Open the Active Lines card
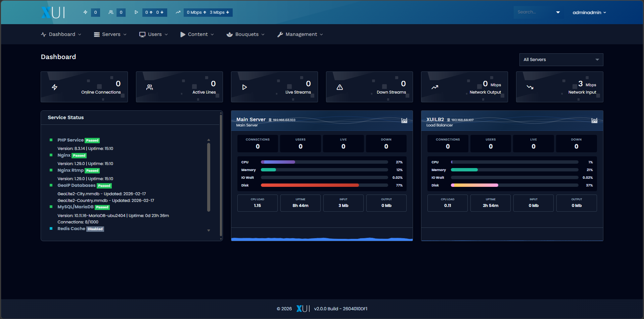This screenshot has width=644, height=319. [179, 87]
